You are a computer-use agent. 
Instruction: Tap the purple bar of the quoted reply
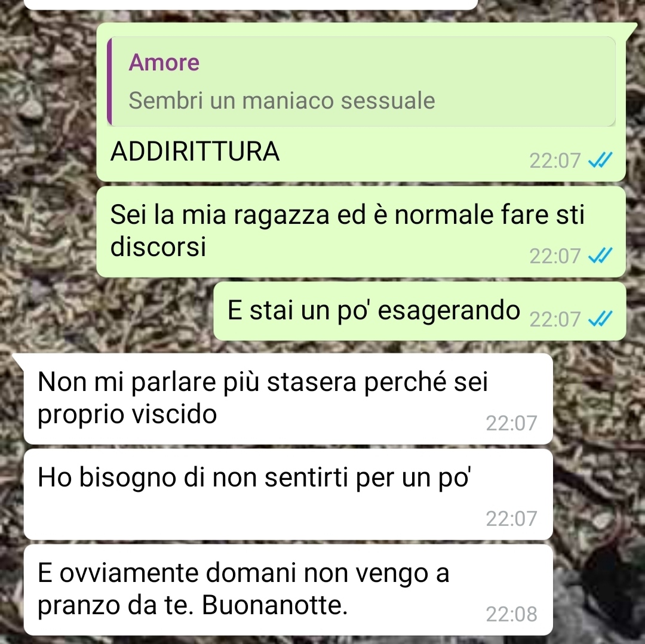point(109,81)
